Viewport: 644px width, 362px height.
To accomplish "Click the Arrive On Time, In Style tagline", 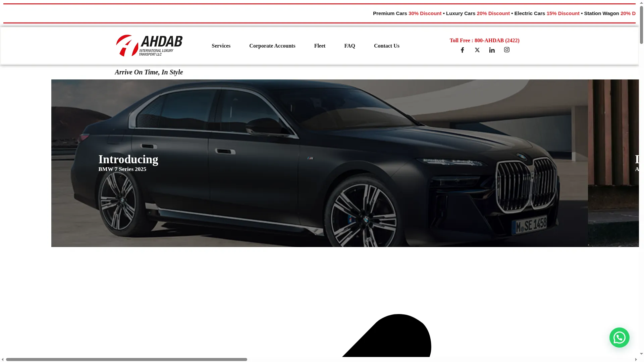I will 149,72.
